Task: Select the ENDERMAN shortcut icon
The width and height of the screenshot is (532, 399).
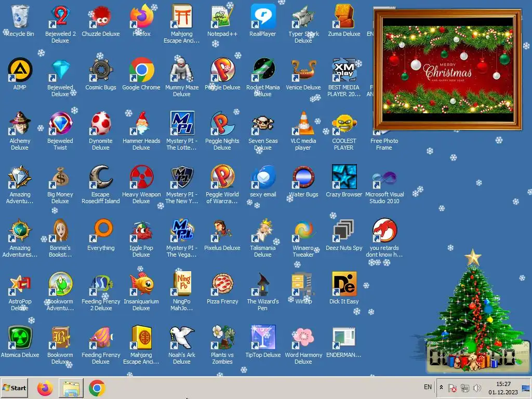Action: pyautogui.click(x=344, y=337)
